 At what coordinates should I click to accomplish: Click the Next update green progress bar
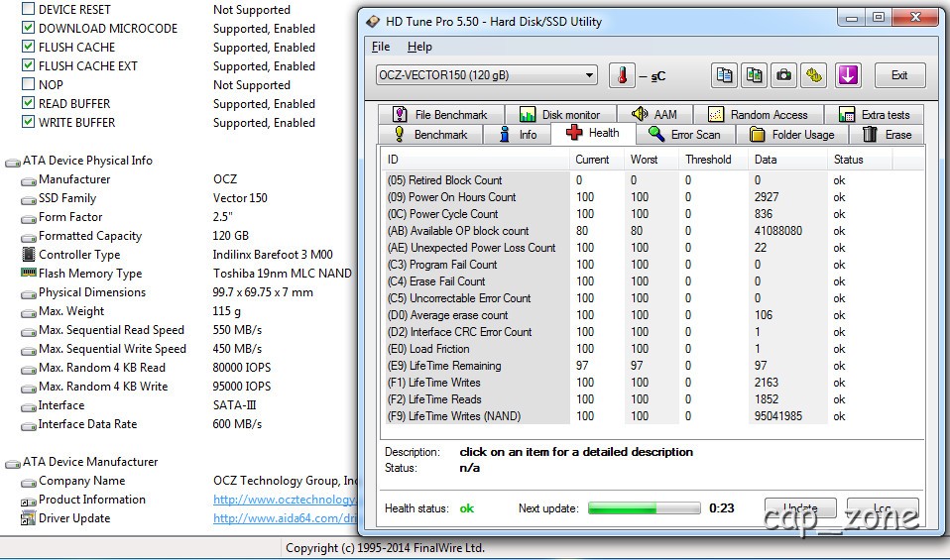point(644,507)
